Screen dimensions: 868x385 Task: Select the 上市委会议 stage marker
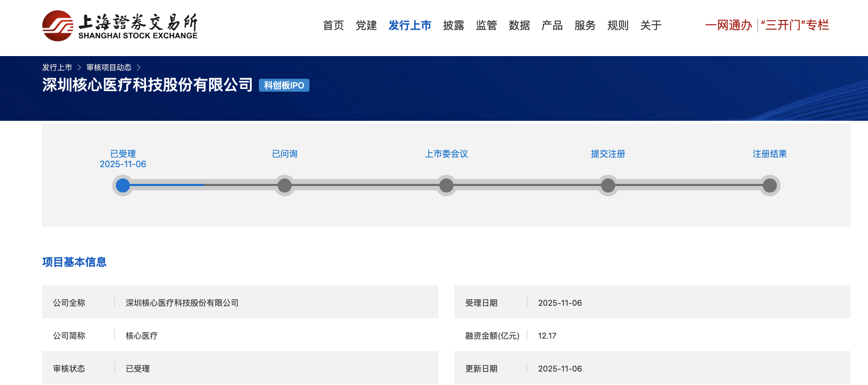coord(446,185)
